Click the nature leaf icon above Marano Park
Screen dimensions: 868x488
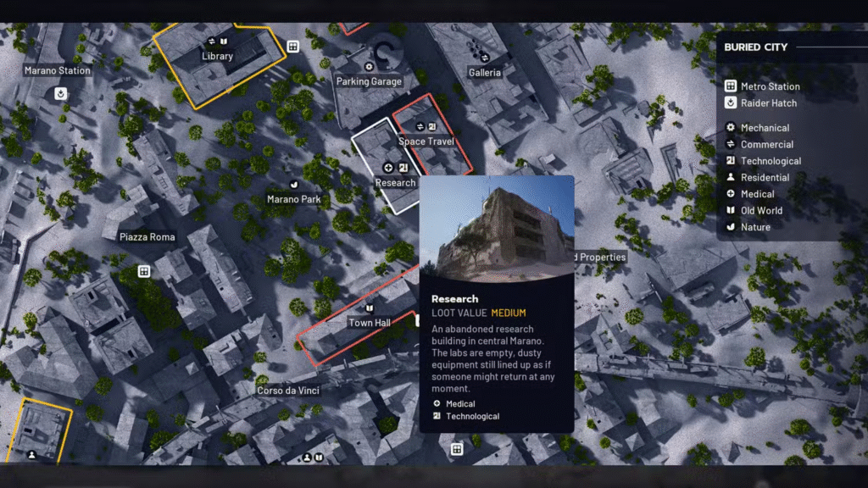[x=294, y=184]
